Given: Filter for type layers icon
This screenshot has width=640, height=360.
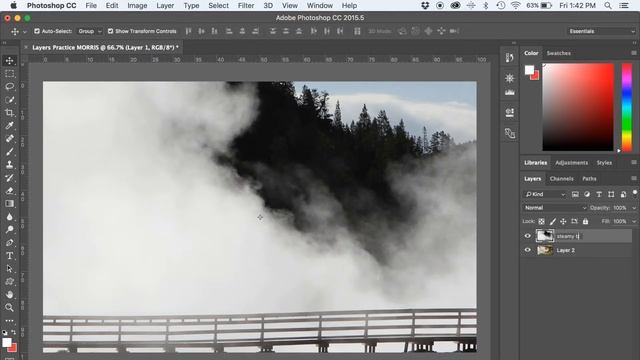Looking at the screenshot, I should pos(599,194).
